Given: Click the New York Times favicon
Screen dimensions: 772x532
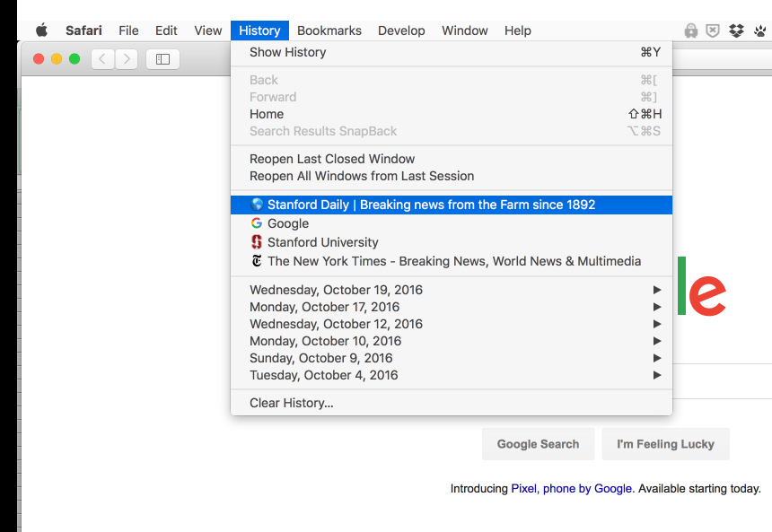Looking at the screenshot, I should 257,260.
